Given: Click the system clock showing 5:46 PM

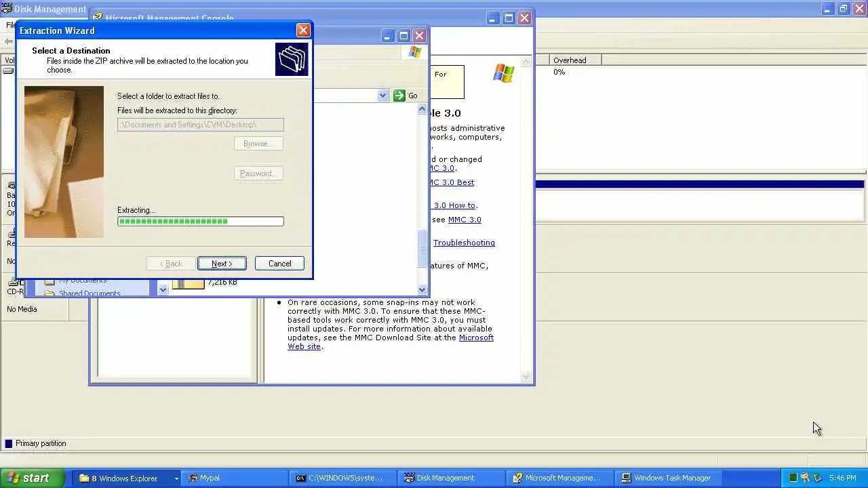Looking at the screenshot, I should [842, 478].
